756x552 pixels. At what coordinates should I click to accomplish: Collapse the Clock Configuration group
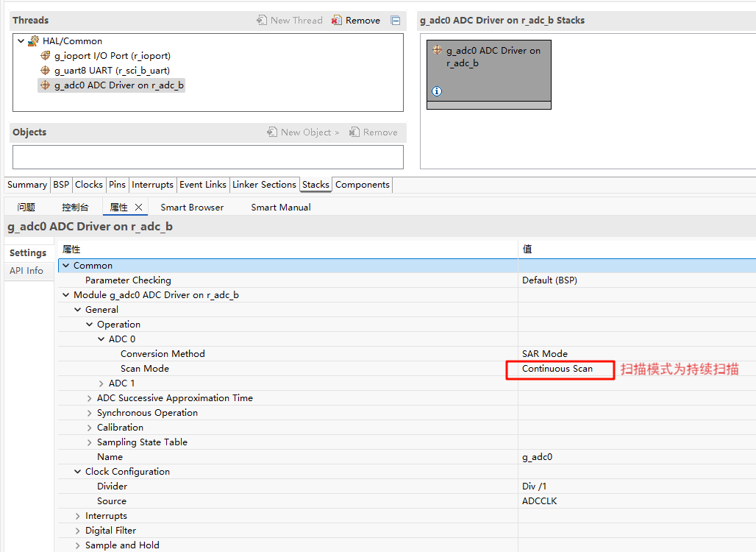click(78, 472)
